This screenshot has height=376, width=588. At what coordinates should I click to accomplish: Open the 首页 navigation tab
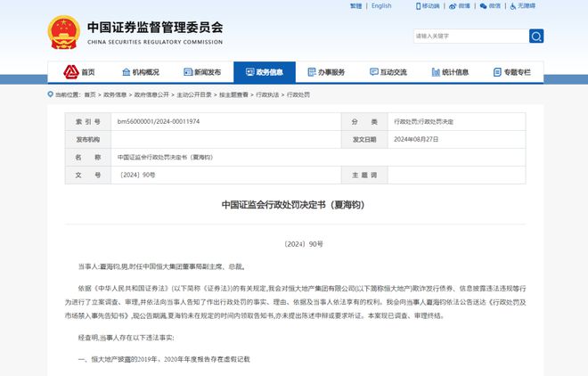pos(78,72)
